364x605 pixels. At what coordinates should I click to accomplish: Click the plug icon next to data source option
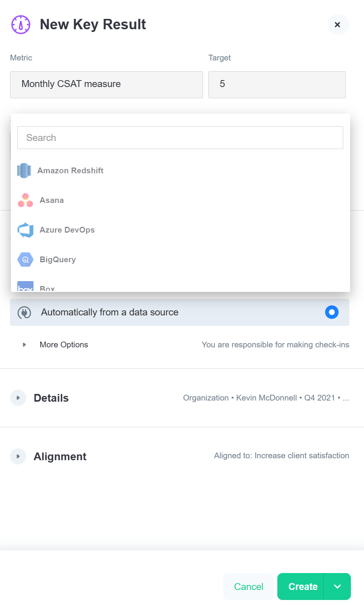coord(25,312)
